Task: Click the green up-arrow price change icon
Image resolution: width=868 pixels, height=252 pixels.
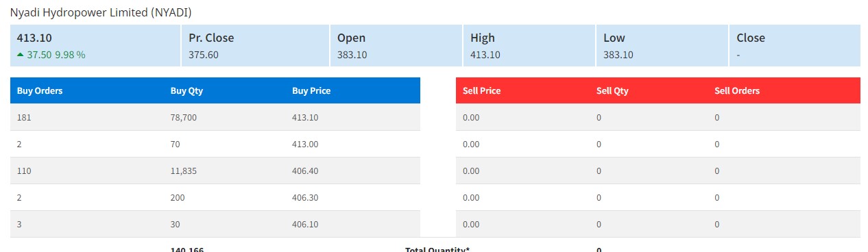Action: click(x=21, y=55)
